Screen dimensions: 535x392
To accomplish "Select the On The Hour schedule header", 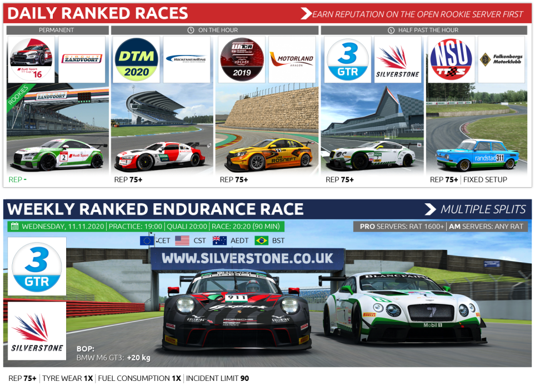I will [213, 30].
